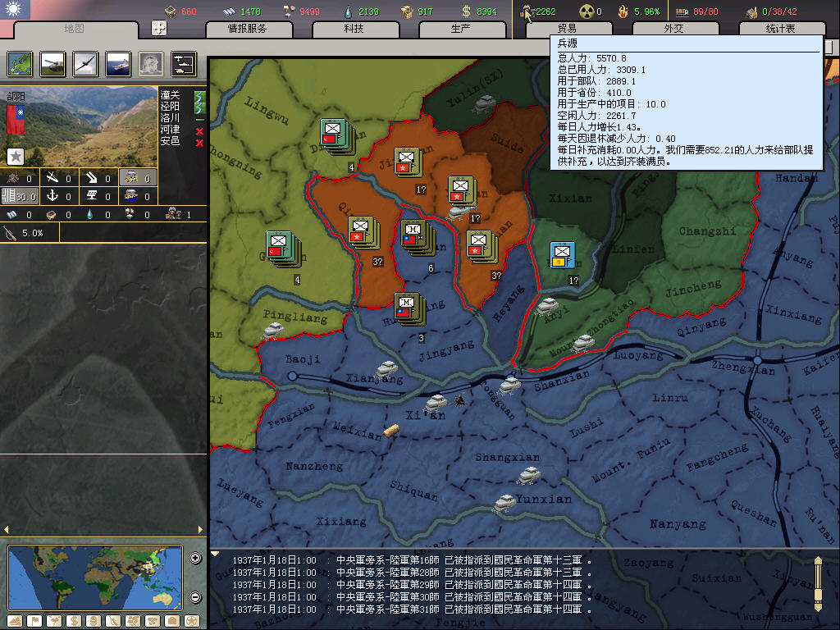Viewport: 840px width, 630px height.
Task: Click the star icon on province picture
Action: coord(16,157)
